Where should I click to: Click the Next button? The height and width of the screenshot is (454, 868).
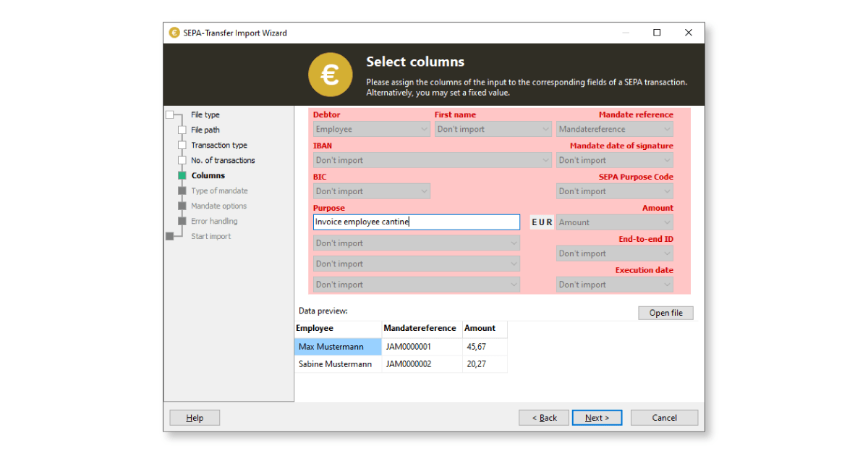pos(597,418)
